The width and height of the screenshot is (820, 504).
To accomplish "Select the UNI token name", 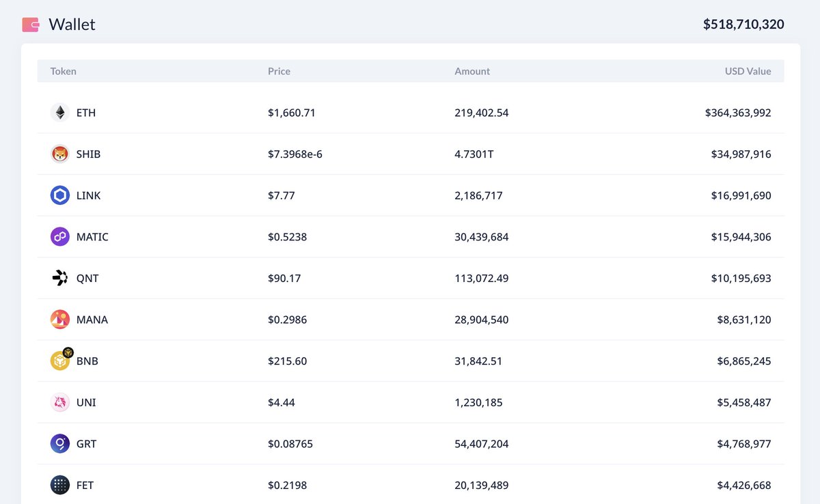I will click(x=86, y=402).
